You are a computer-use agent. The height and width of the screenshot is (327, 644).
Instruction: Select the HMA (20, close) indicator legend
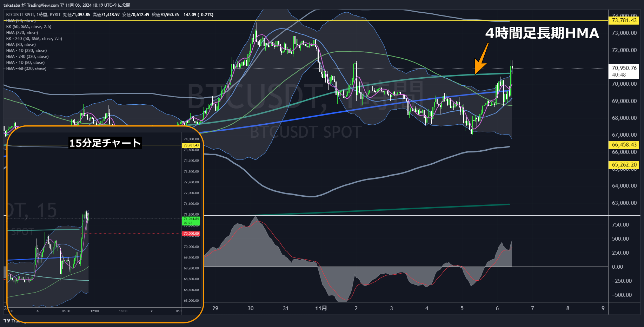pyautogui.click(x=21, y=21)
